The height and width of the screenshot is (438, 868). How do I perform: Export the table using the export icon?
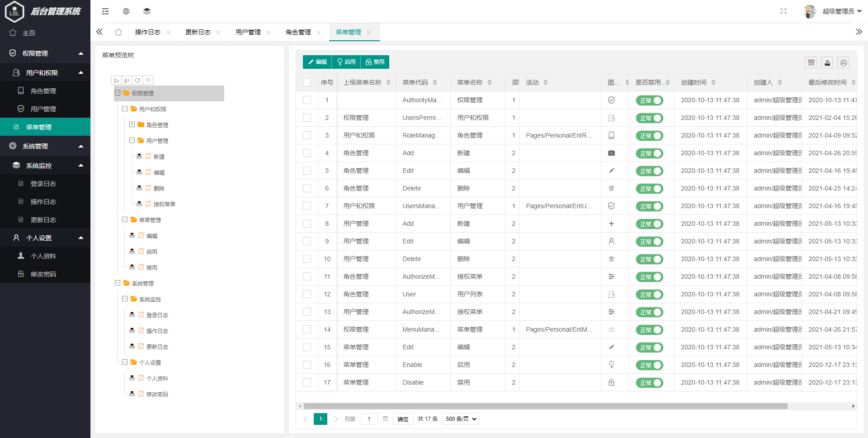(827, 62)
